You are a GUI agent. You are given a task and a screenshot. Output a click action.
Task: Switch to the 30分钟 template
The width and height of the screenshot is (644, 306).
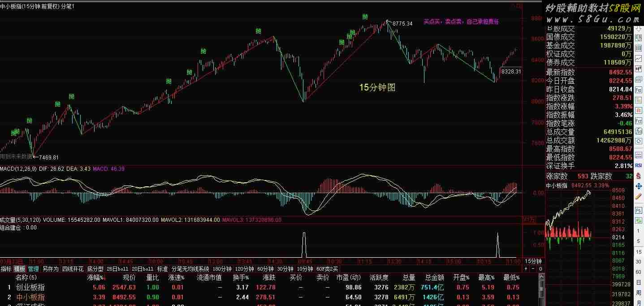point(285,269)
